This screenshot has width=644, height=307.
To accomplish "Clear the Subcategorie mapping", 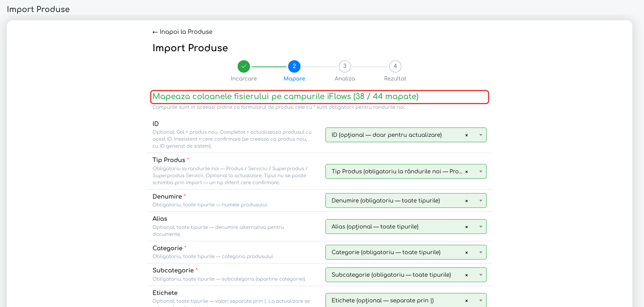I will [466, 275].
